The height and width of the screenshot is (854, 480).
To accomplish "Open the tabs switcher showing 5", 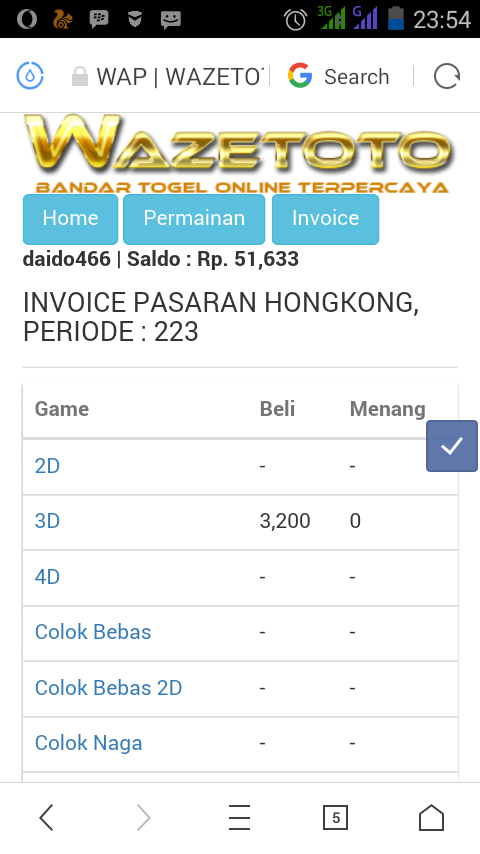I will pyautogui.click(x=335, y=818).
